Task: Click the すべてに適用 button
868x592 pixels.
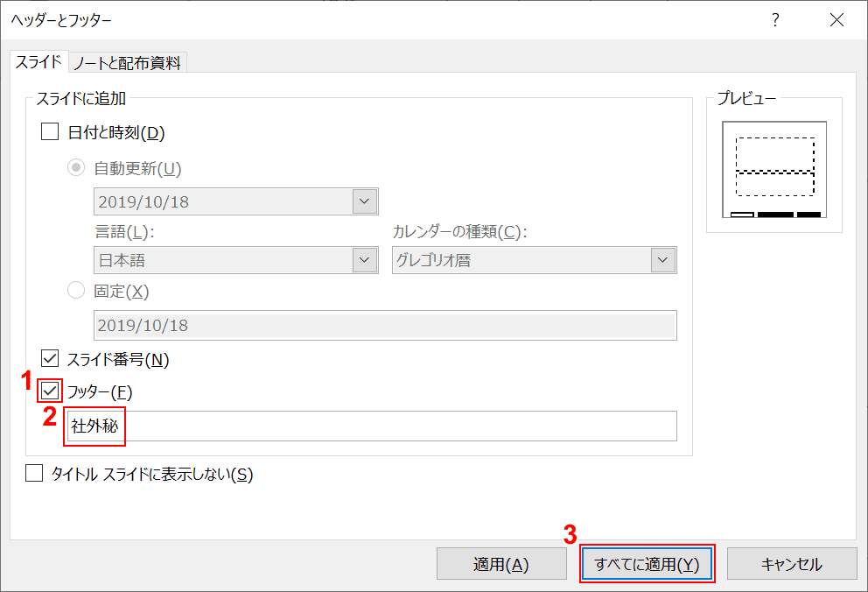Action: point(647,564)
